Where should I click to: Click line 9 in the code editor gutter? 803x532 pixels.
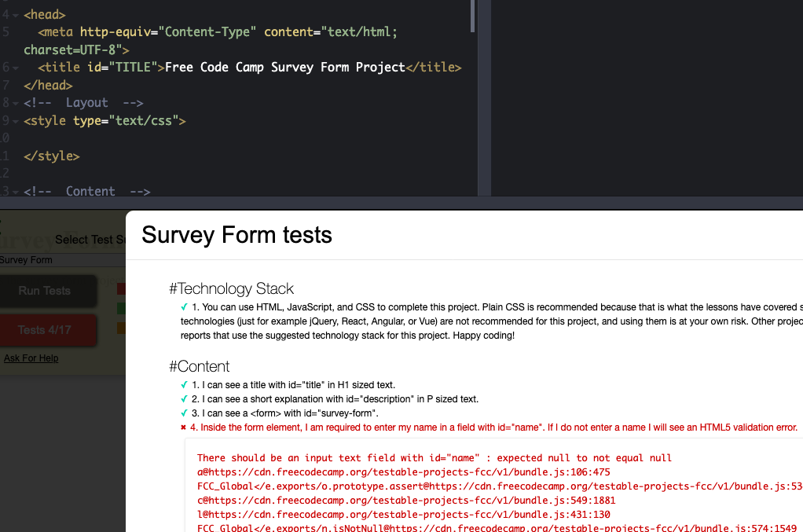click(x=5, y=121)
